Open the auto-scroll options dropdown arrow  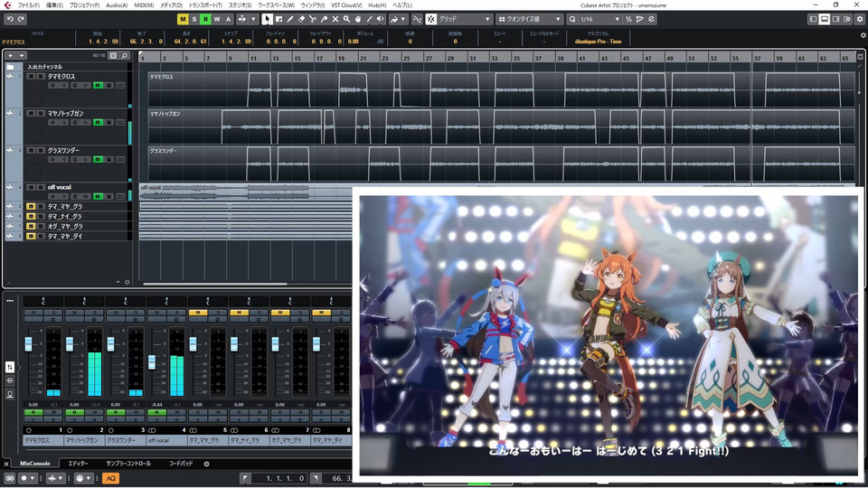point(253,19)
